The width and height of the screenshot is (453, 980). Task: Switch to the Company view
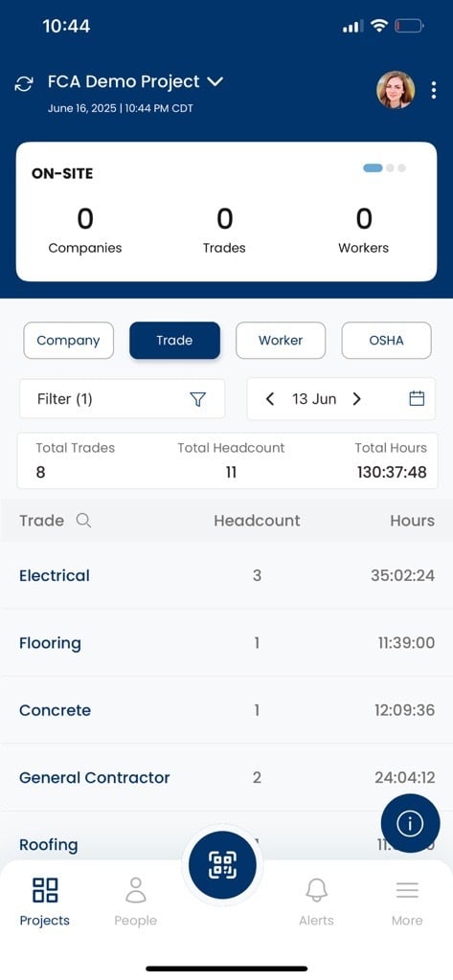click(x=68, y=341)
